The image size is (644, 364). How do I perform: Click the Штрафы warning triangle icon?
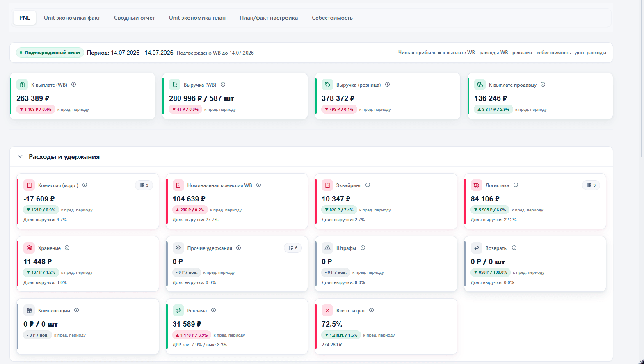[327, 248]
